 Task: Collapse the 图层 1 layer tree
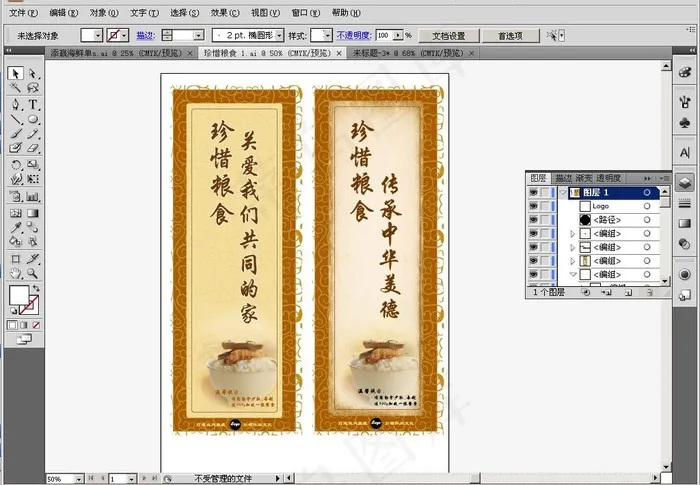[563, 192]
